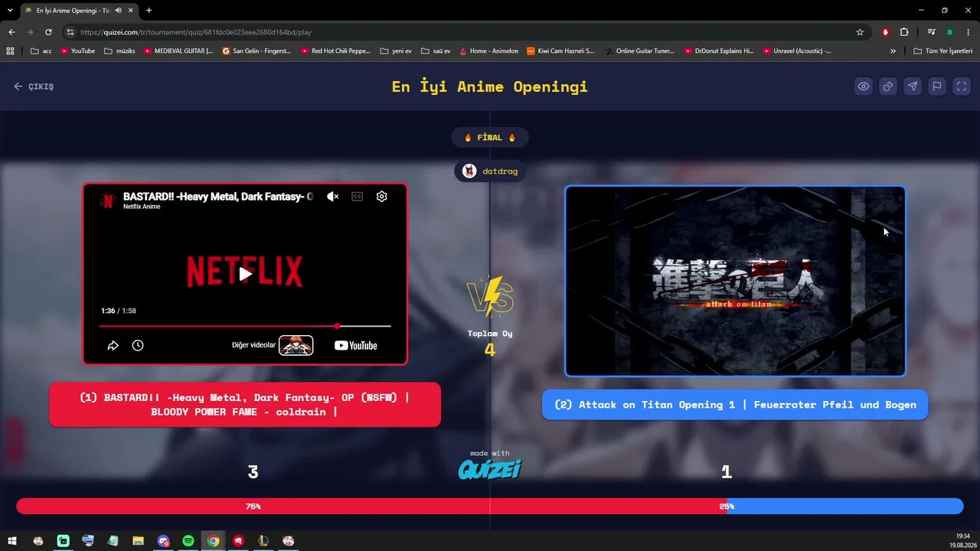Open a new browser tab
The width and height of the screenshot is (980, 551).
pyautogui.click(x=149, y=11)
